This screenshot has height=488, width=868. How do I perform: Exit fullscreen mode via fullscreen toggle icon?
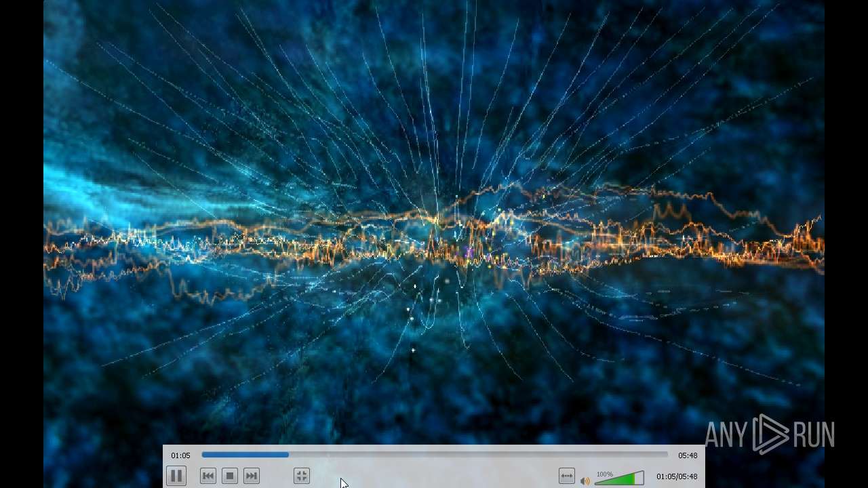coord(302,476)
